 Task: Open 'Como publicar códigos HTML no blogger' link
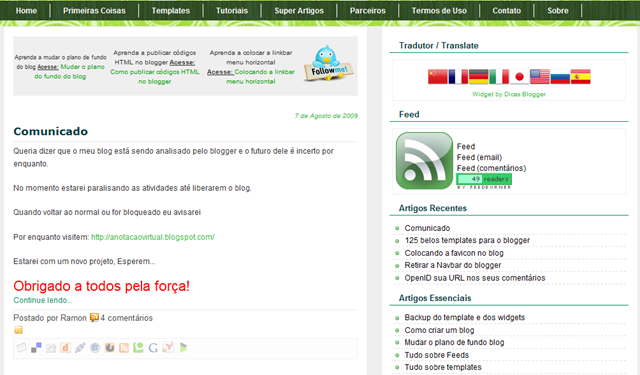[x=155, y=76]
